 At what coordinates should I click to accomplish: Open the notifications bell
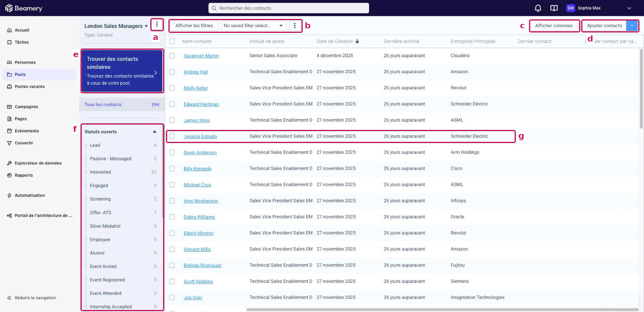(x=538, y=8)
